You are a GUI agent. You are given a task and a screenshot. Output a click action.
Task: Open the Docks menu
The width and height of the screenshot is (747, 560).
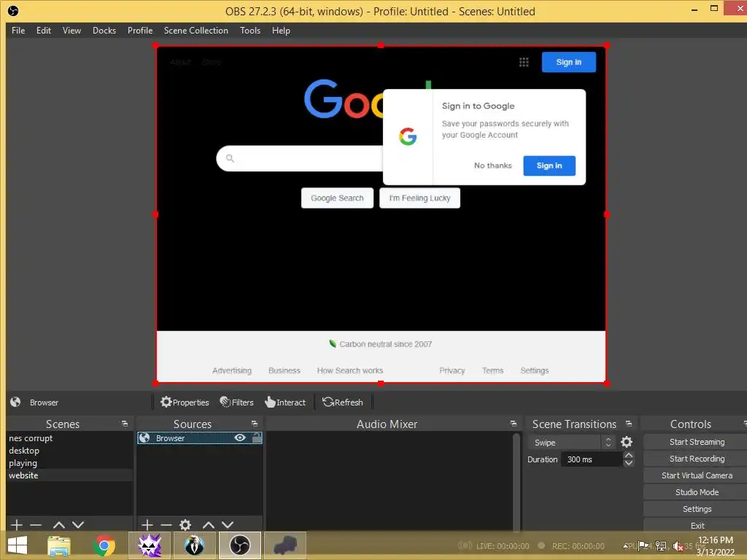pos(104,31)
